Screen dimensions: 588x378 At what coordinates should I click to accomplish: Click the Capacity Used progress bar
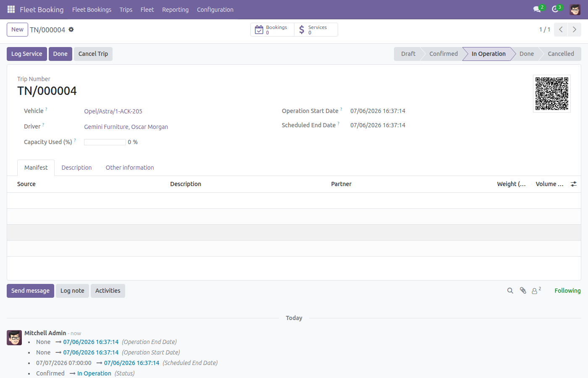tap(105, 142)
